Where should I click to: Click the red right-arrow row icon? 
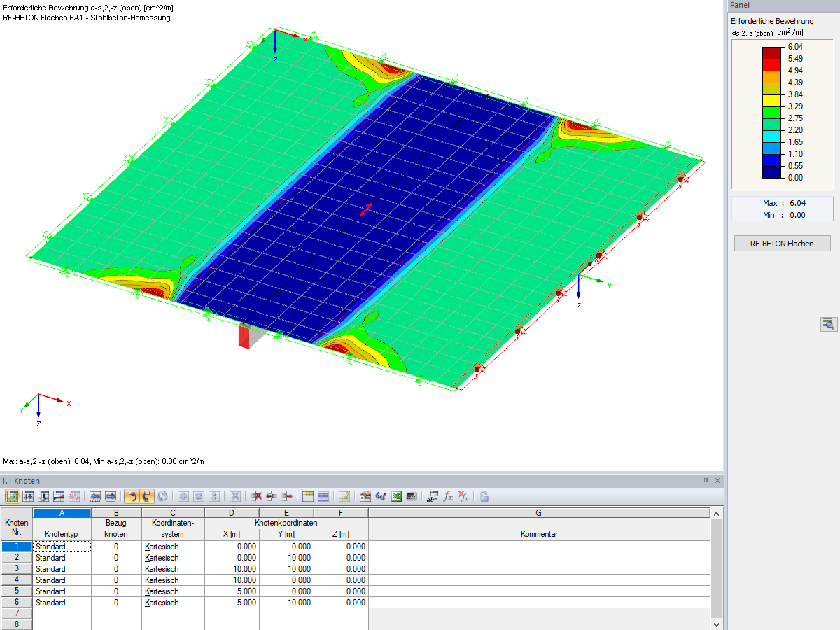point(287,496)
